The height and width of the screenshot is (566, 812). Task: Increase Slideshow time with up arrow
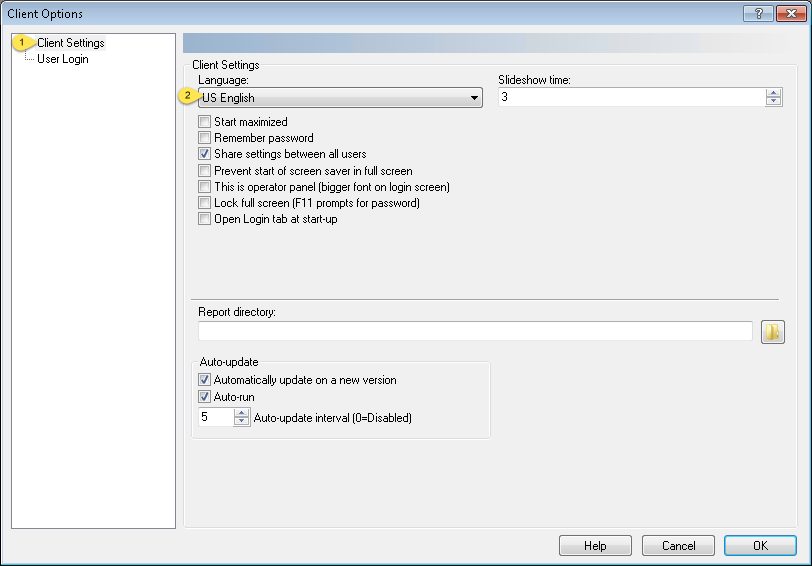click(773, 93)
